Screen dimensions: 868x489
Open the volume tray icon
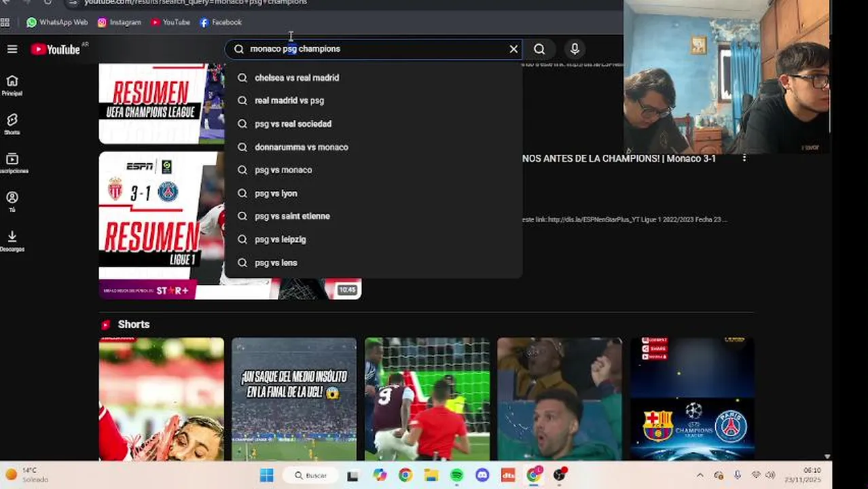(770, 475)
